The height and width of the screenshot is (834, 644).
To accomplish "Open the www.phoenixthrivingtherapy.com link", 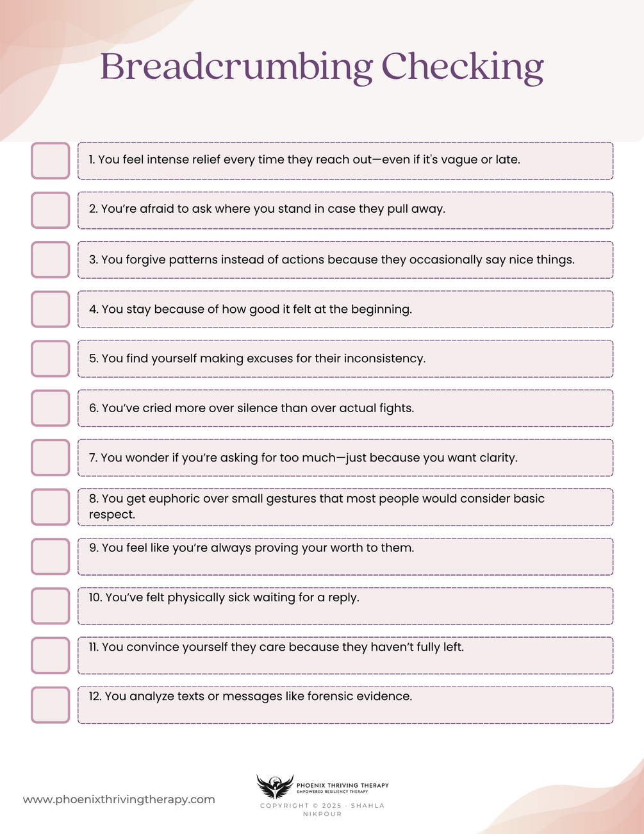I will (119, 799).
